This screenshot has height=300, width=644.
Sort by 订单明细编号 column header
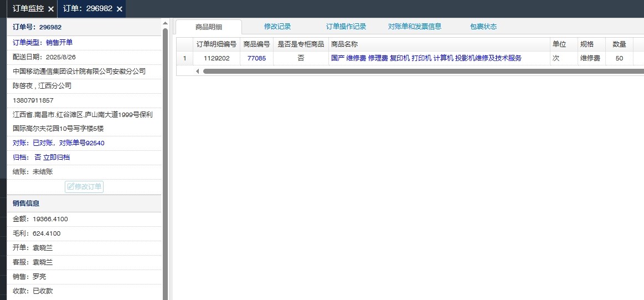click(x=217, y=44)
